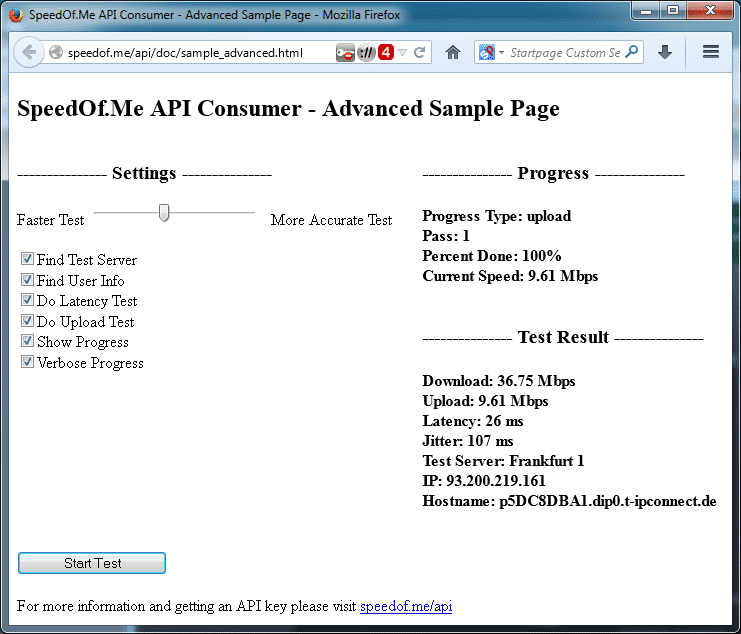Minimize the Firefox window
The width and height of the screenshot is (741, 634).
tap(646, 11)
